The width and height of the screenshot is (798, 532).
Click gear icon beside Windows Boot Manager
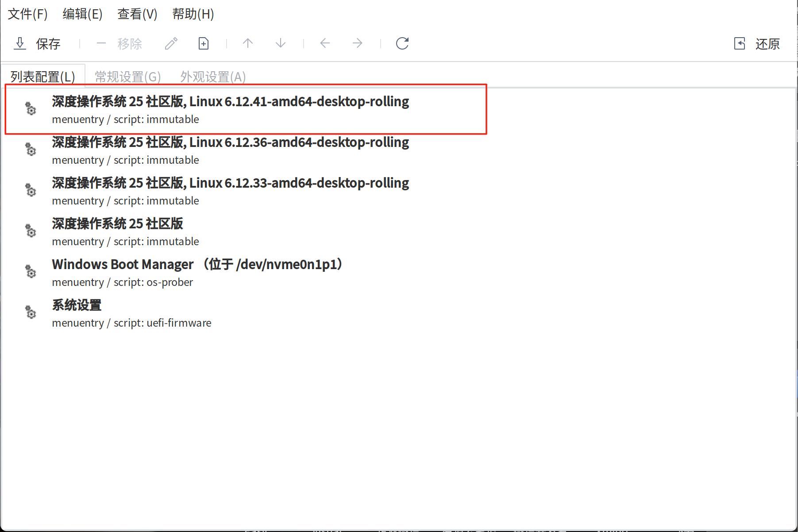click(x=30, y=271)
